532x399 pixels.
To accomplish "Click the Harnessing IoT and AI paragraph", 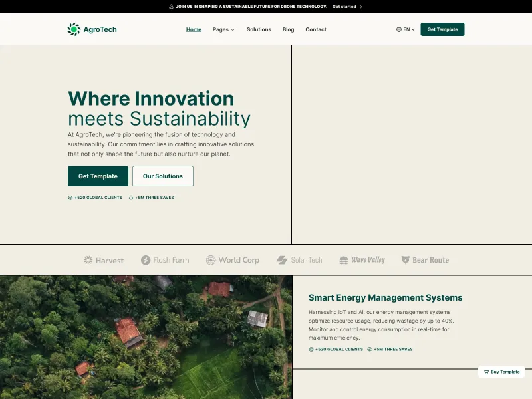I will pos(380,325).
